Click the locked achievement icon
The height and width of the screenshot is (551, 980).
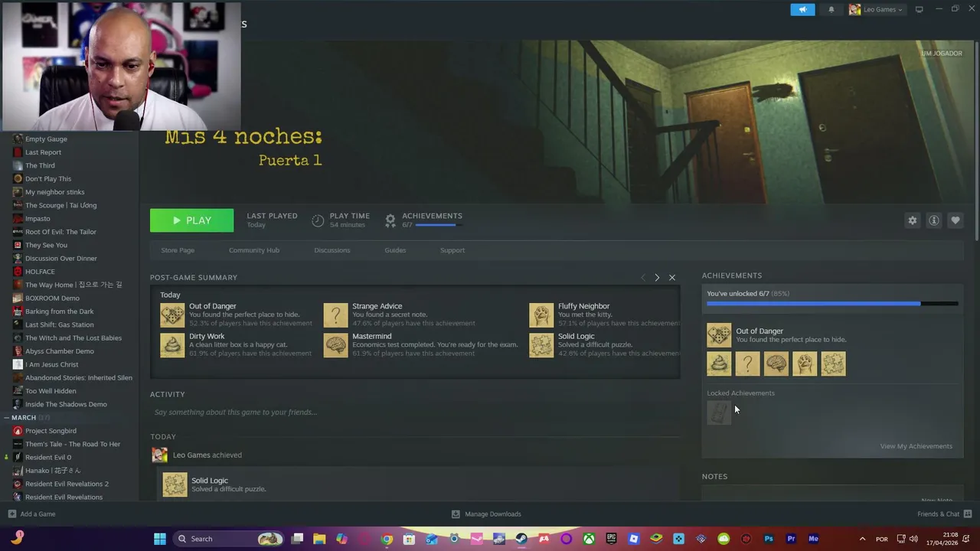[719, 412]
